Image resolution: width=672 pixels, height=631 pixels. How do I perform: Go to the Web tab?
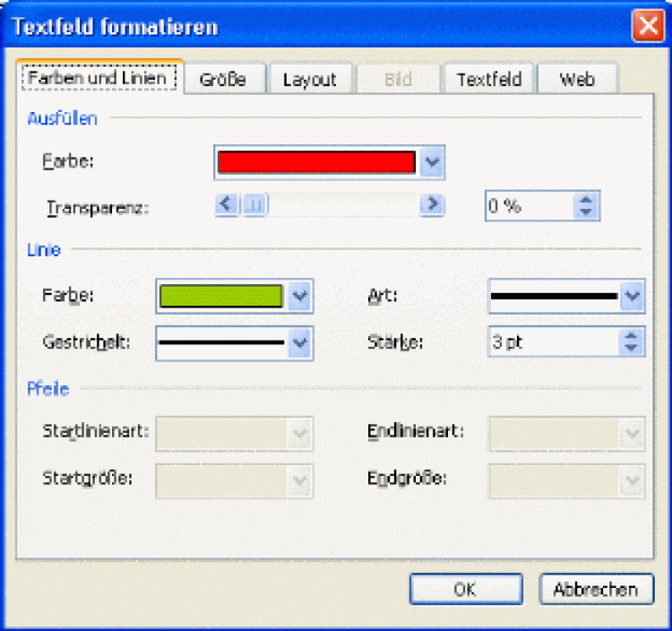577,79
